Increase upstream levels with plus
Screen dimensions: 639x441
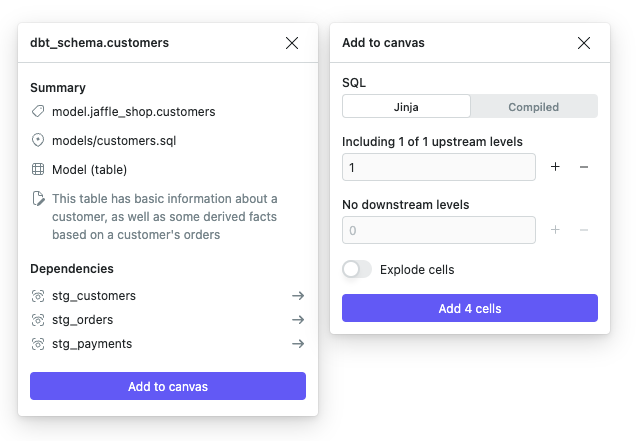point(556,167)
